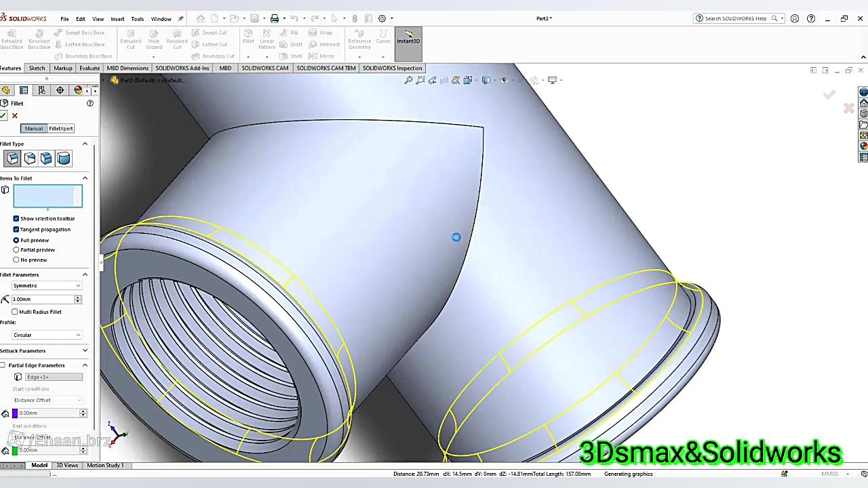
Task: Select the Face Fillet type icon
Action: tap(46, 159)
